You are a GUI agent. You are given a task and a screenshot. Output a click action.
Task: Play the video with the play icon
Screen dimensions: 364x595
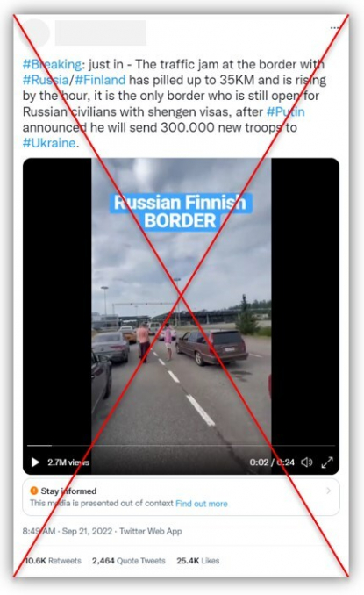(35, 462)
